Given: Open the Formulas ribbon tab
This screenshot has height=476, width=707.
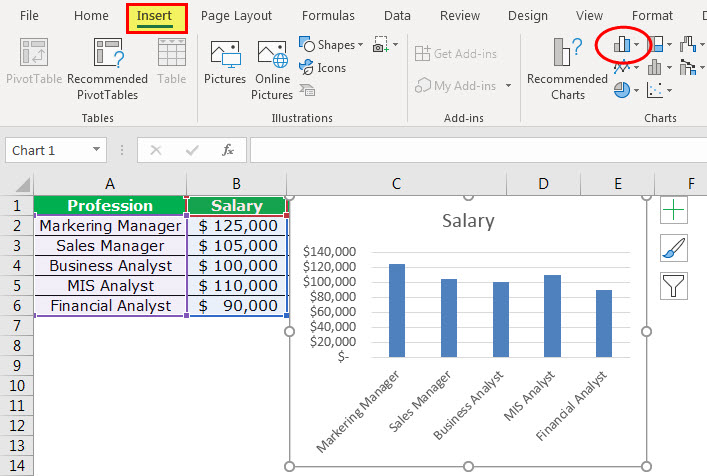Looking at the screenshot, I should pos(328,16).
